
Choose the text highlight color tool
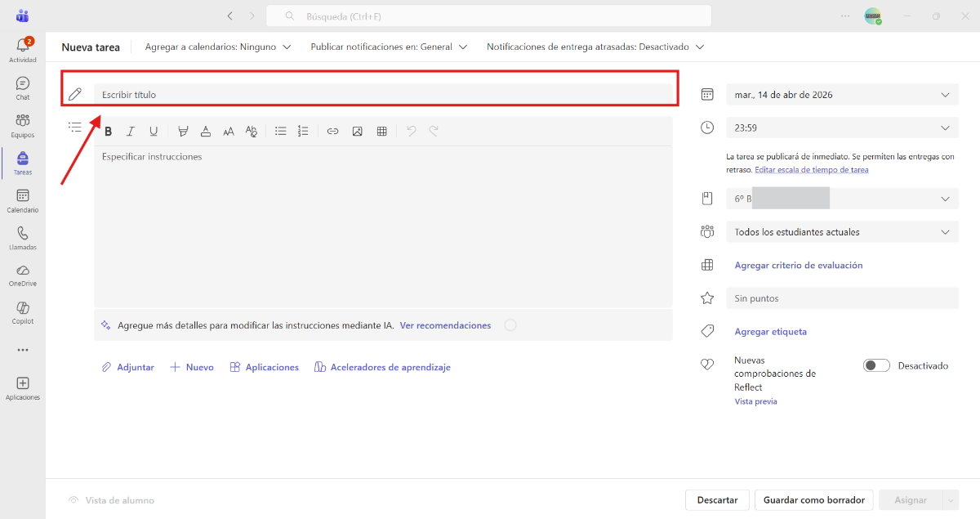coord(183,131)
